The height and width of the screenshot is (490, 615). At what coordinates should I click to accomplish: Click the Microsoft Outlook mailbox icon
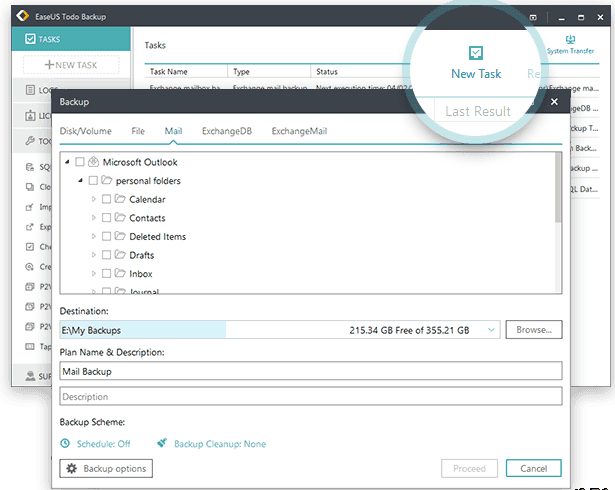pos(93,162)
